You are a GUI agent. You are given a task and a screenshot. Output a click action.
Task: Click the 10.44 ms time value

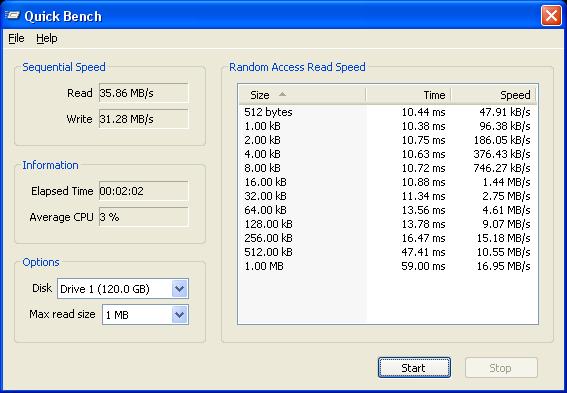tap(423, 112)
